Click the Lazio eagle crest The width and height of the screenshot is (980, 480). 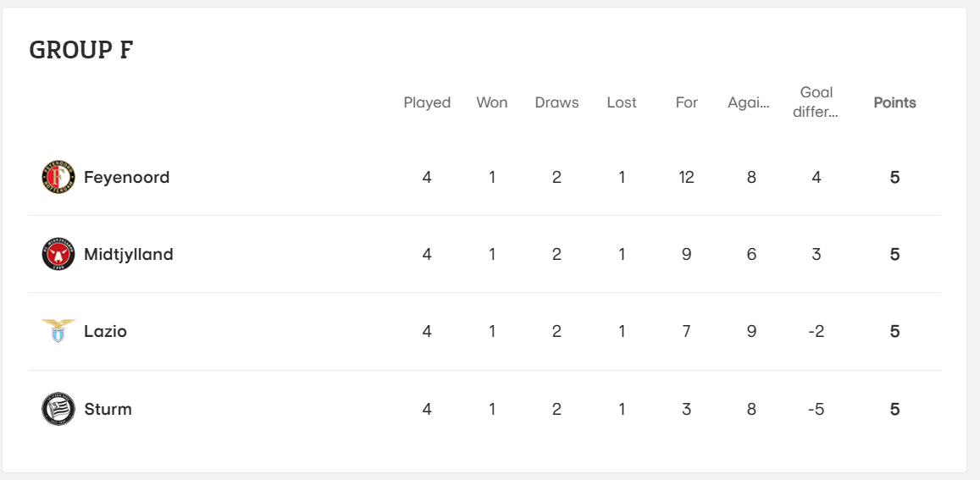[x=58, y=331]
